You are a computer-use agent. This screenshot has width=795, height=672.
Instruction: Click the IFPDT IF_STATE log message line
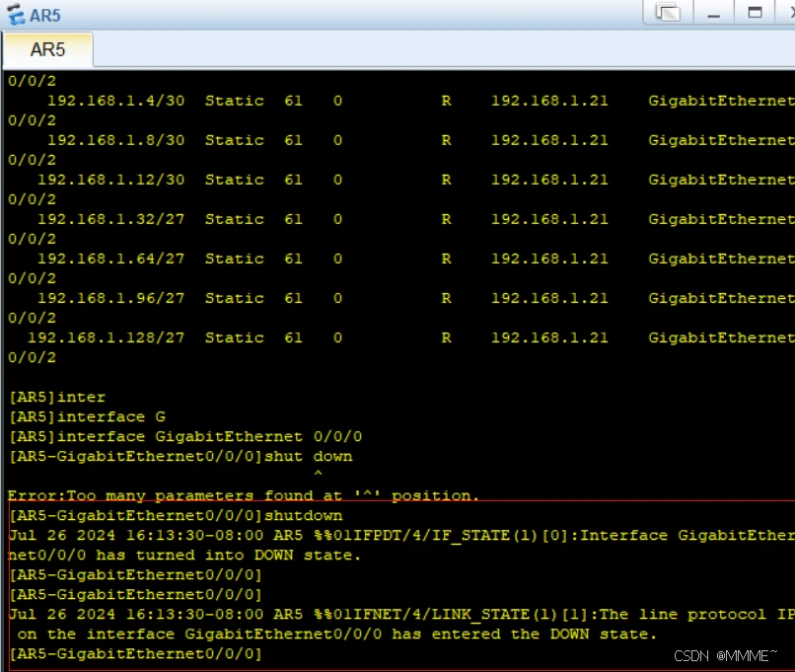395,535
